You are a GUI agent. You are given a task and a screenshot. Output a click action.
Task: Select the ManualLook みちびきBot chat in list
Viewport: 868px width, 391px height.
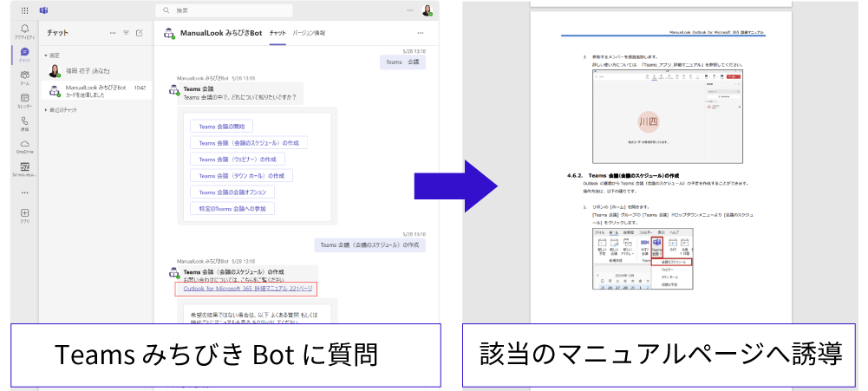pyautogui.click(x=95, y=91)
